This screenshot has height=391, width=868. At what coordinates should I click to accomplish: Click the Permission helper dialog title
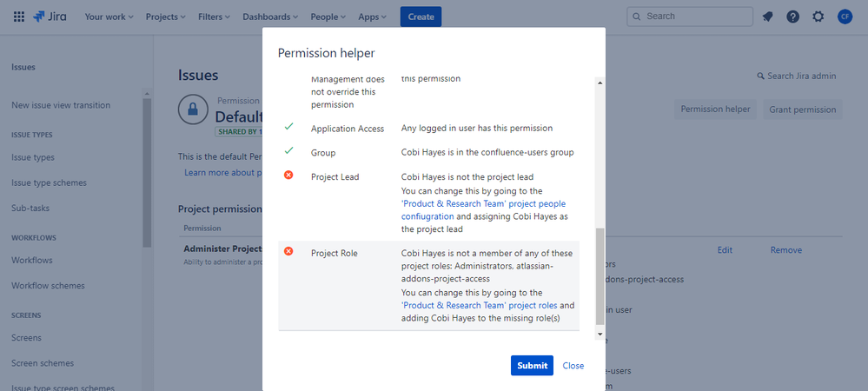326,53
